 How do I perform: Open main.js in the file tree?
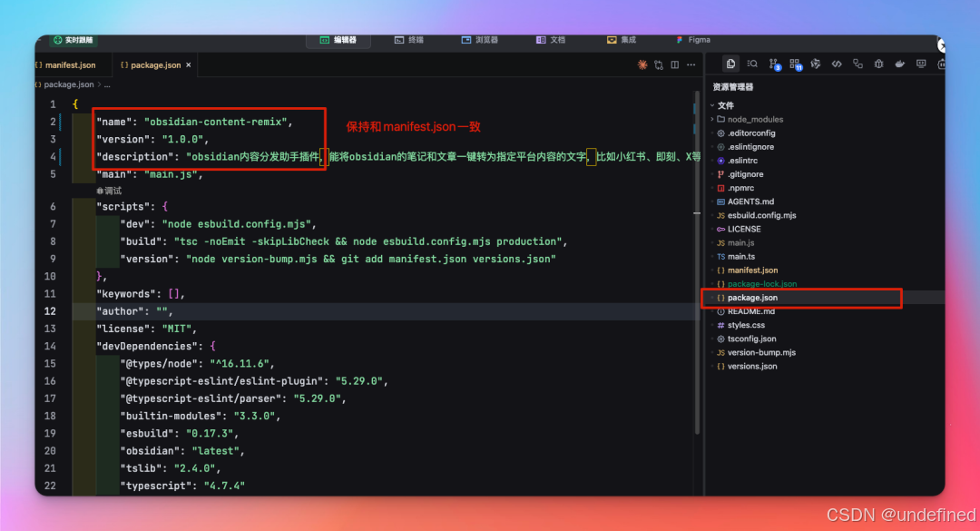coord(740,243)
